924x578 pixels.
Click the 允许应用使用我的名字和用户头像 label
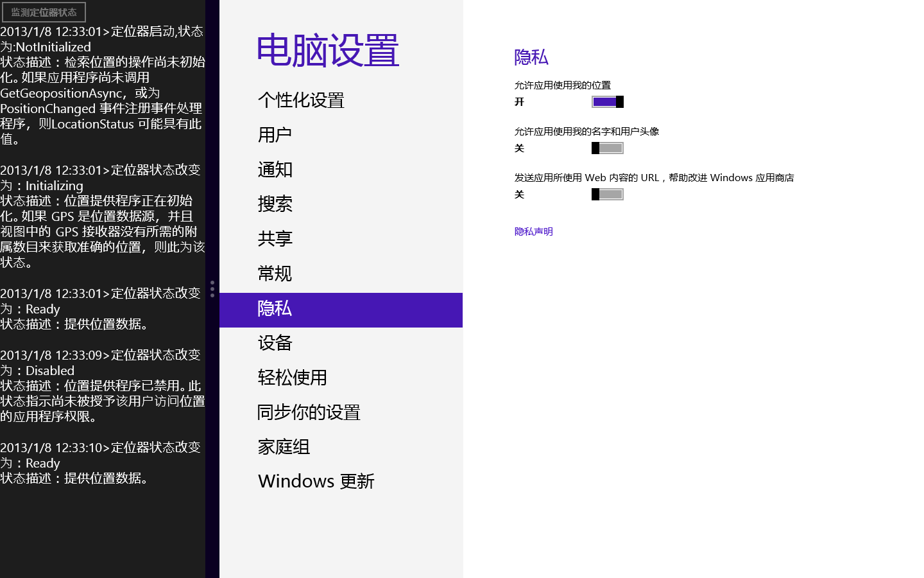[x=586, y=131]
